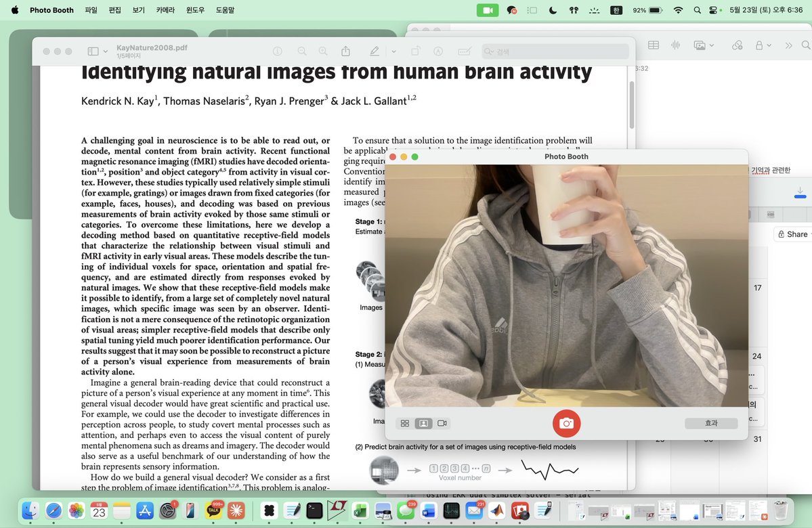Take a photo with the red camera button

click(566, 424)
